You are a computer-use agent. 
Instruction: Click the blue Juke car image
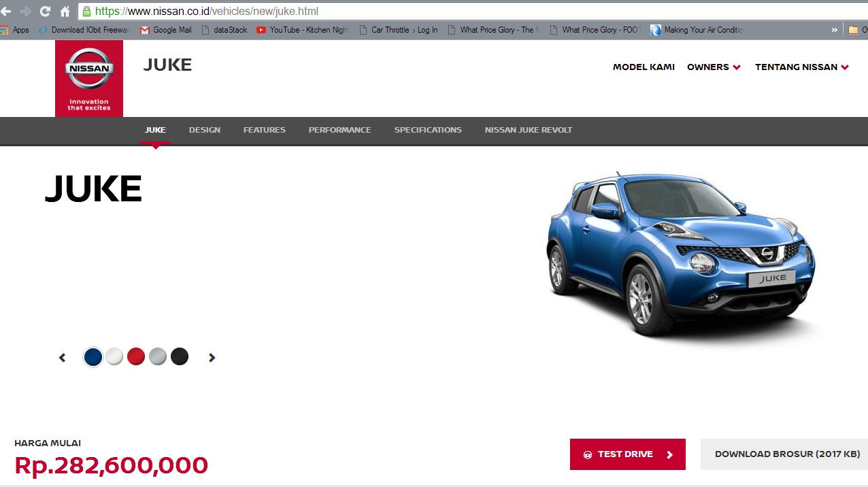click(x=682, y=255)
